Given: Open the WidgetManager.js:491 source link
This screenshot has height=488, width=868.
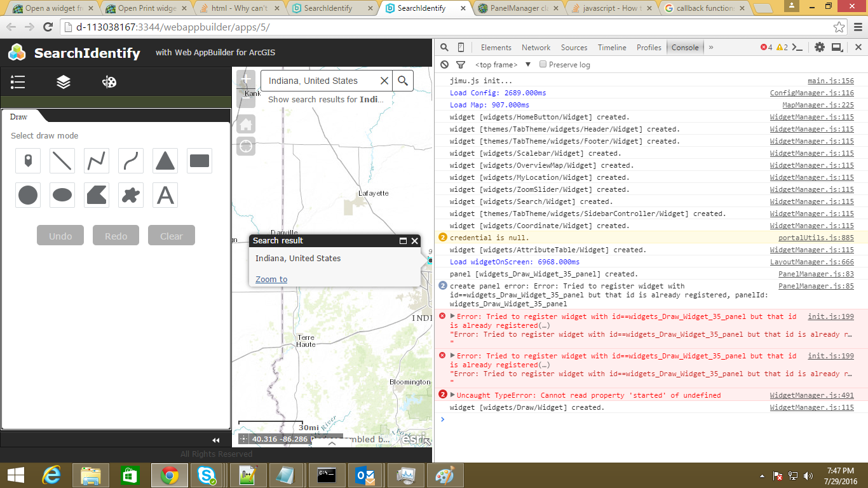Looking at the screenshot, I should [x=812, y=395].
